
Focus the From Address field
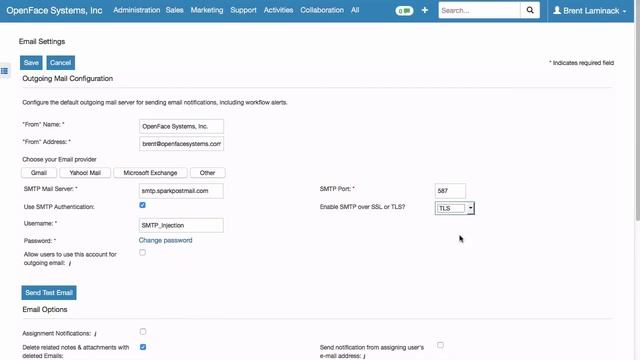pos(181,144)
